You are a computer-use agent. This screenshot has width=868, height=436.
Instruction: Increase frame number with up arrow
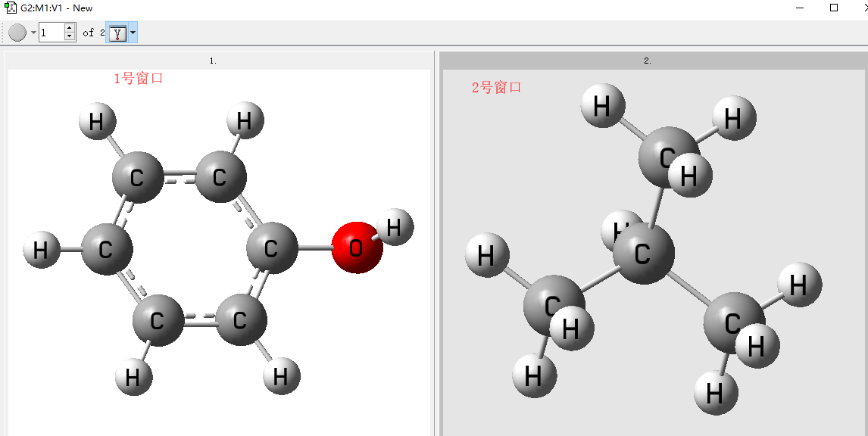(70, 29)
